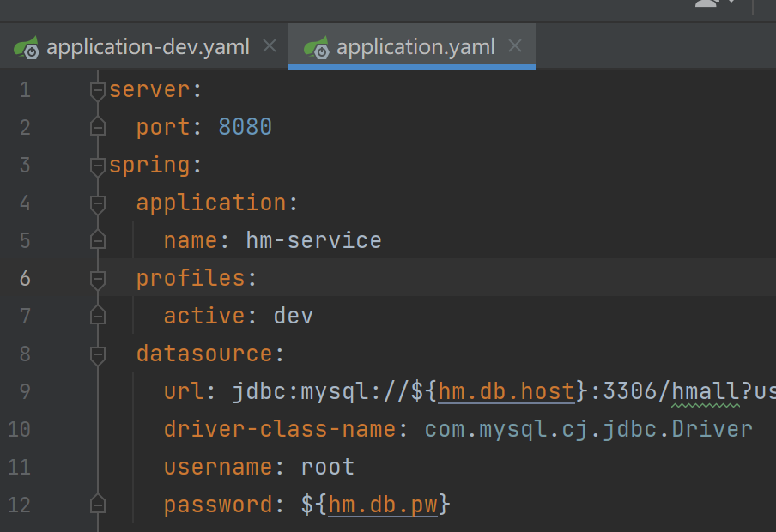This screenshot has height=532, width=776.
Task: Collapse the datasource block
Action: (x=96, y=354)
